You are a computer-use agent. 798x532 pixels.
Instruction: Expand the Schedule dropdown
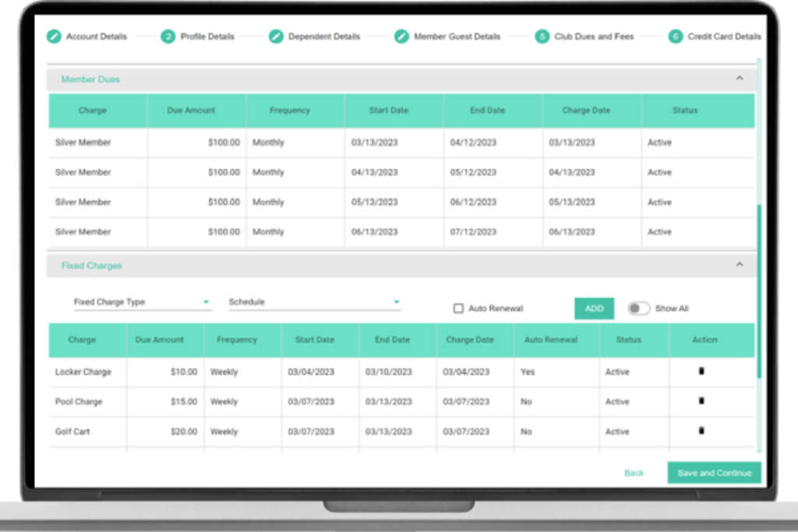[314, 302]
